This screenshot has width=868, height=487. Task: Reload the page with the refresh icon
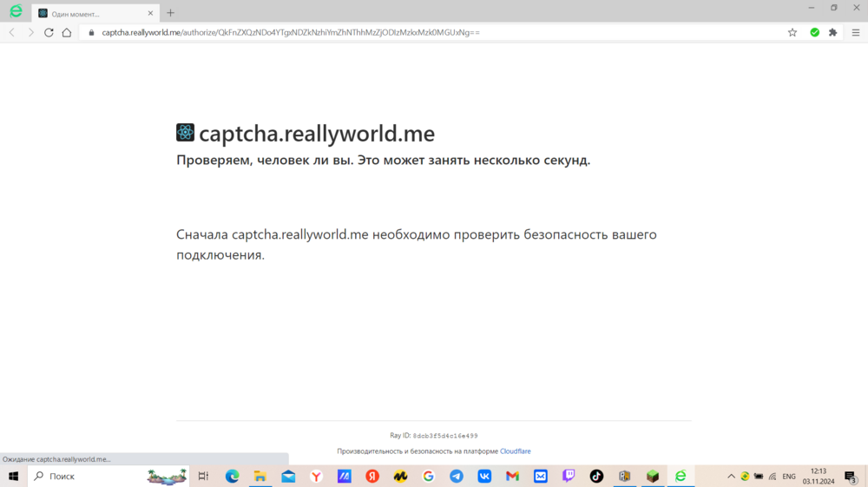[x=49, y=33]
